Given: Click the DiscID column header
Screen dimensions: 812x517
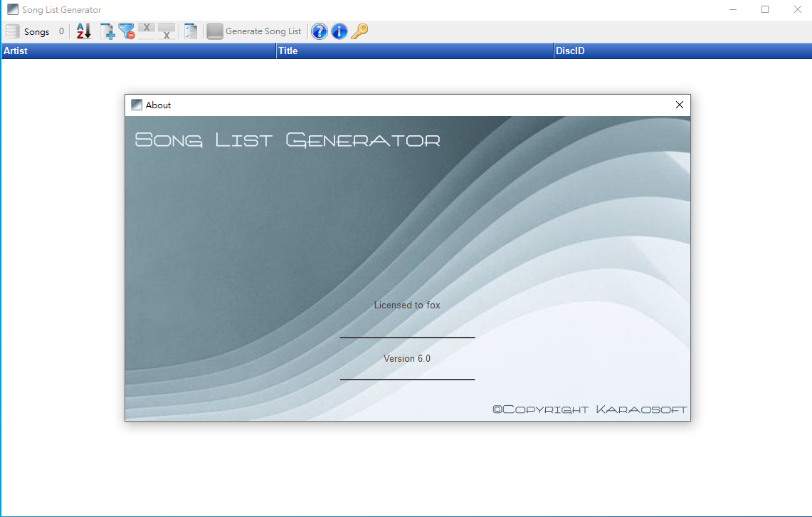Looking at the screenshot, I should (x=682, y=51).
